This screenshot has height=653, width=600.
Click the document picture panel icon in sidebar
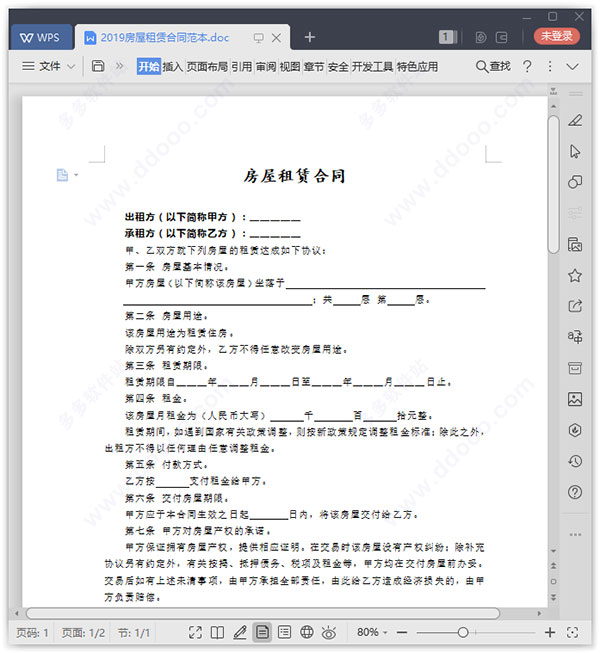point(575,244)
